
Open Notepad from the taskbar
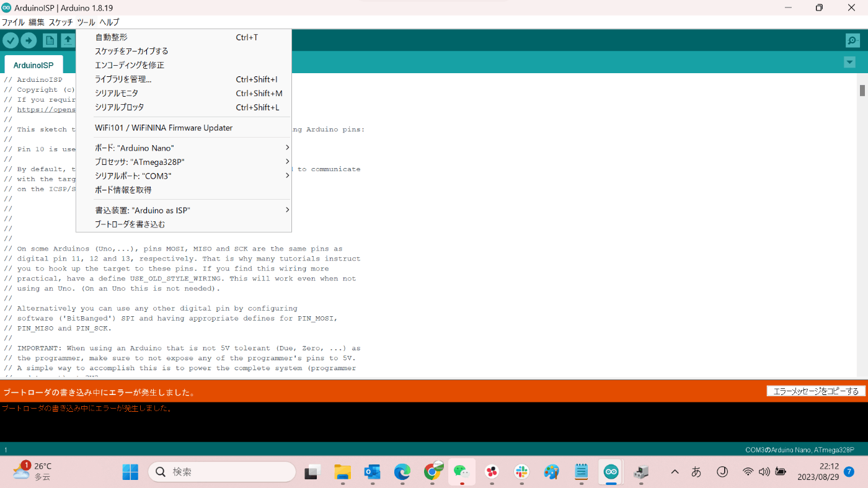(581, 472)
